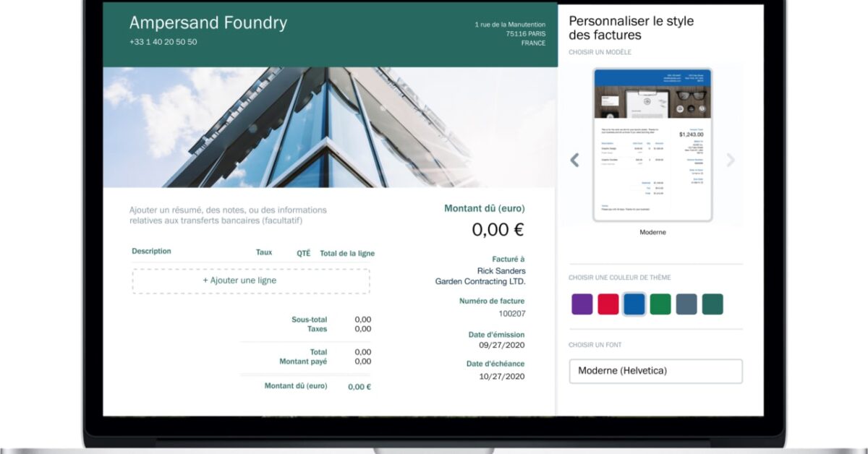Click the Montant payé label
Viewport: 868px width, 454px height.
(x=303, y=361)
